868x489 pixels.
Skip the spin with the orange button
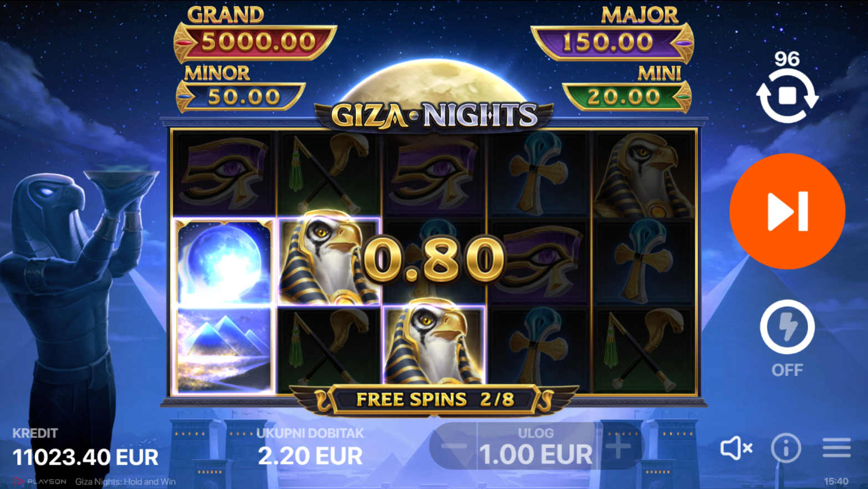787,211
